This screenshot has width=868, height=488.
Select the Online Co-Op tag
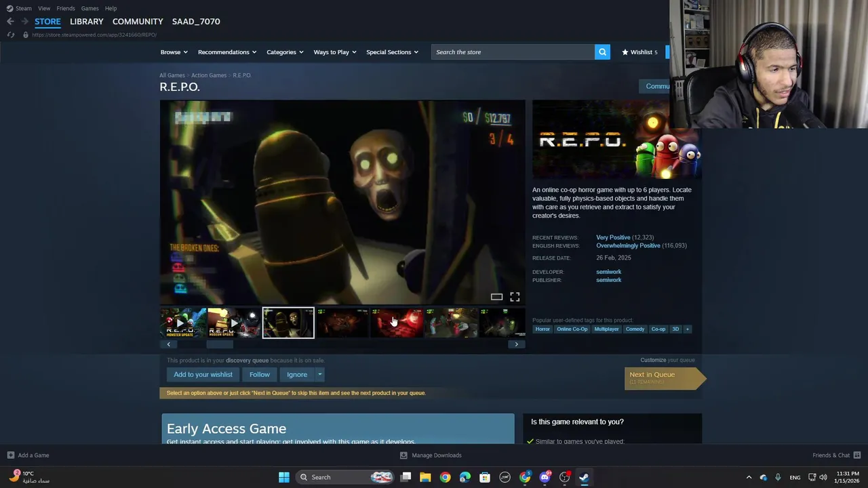click(x=572, y=329)
